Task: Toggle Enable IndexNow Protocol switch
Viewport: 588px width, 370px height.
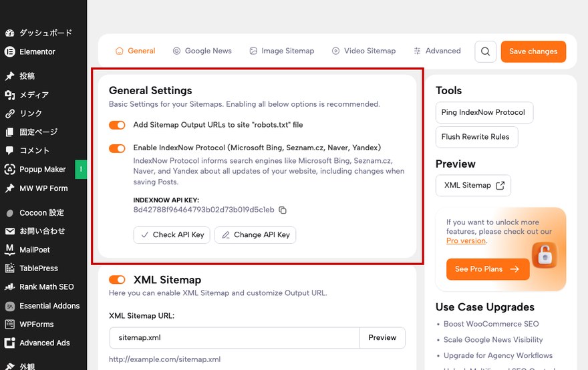Action: click(x=117, y=148)
